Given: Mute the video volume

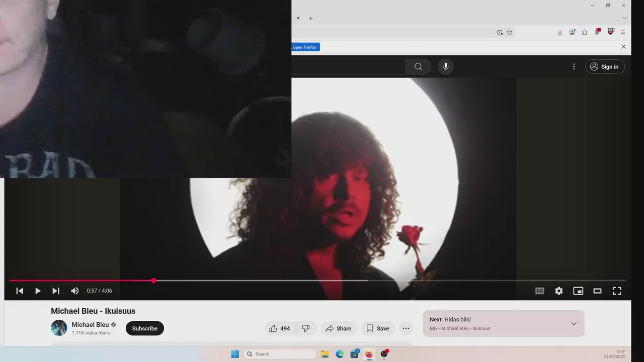Looking at the screenshot, I should (x=74, y=291).
